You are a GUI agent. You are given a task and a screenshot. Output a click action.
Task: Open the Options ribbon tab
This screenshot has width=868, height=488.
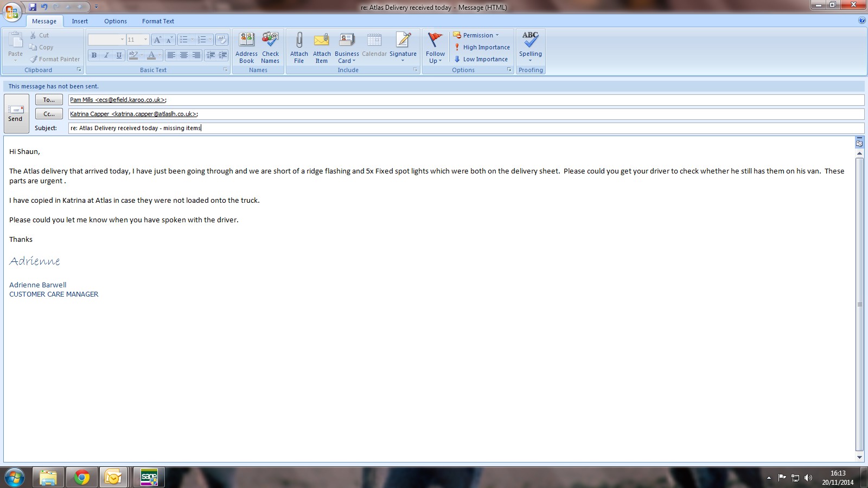click(116, 21)
